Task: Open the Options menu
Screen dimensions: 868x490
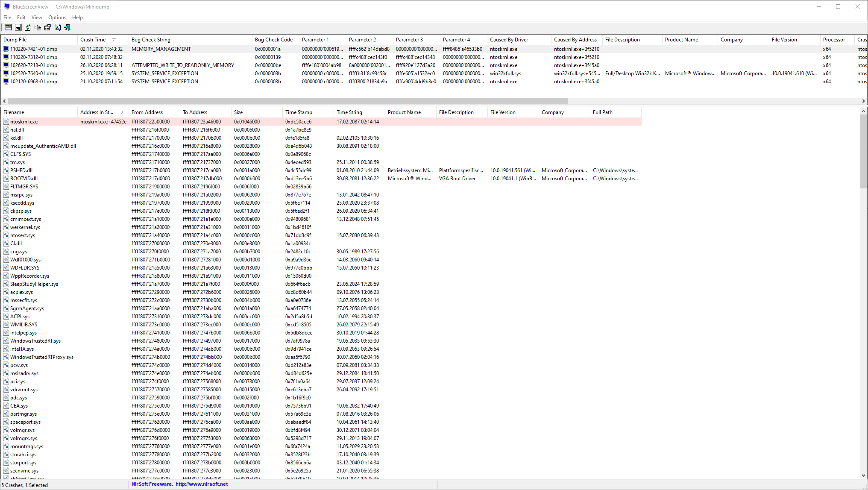Action: click(57, 18)
